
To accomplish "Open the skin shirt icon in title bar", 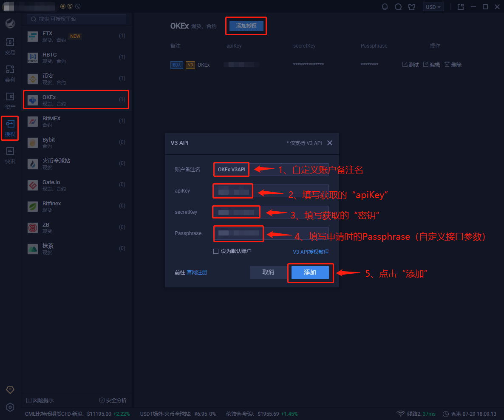I will pos(412,7).
